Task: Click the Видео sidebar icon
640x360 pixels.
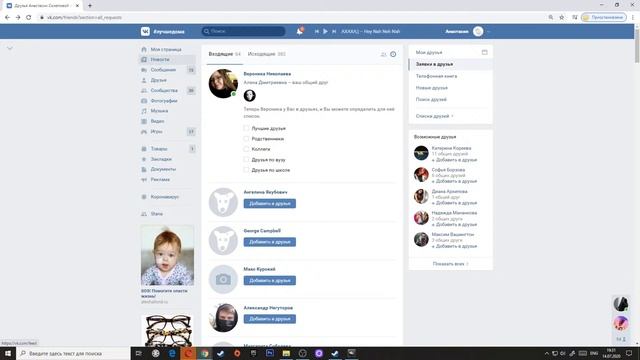Action: [x=144, y=121]
